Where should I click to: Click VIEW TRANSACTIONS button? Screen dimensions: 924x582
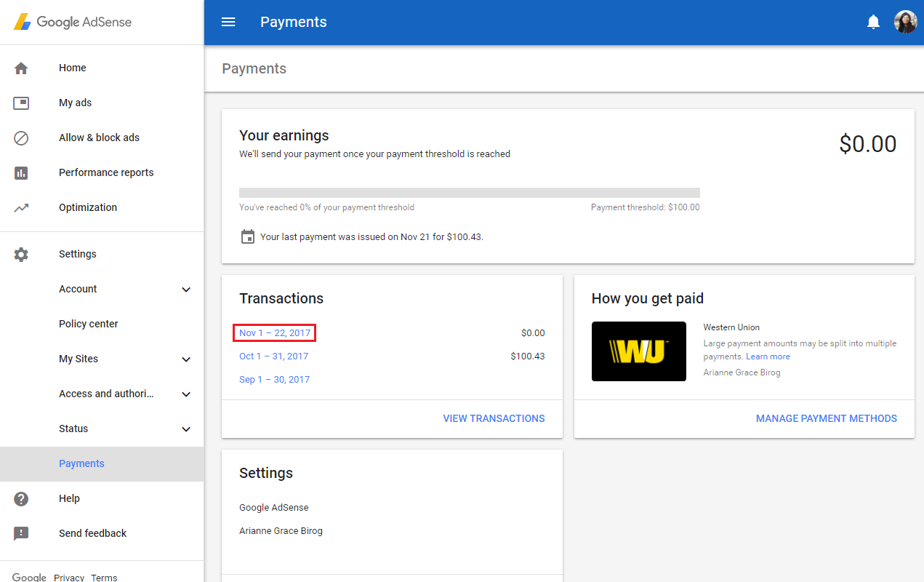tap(494, 418)
